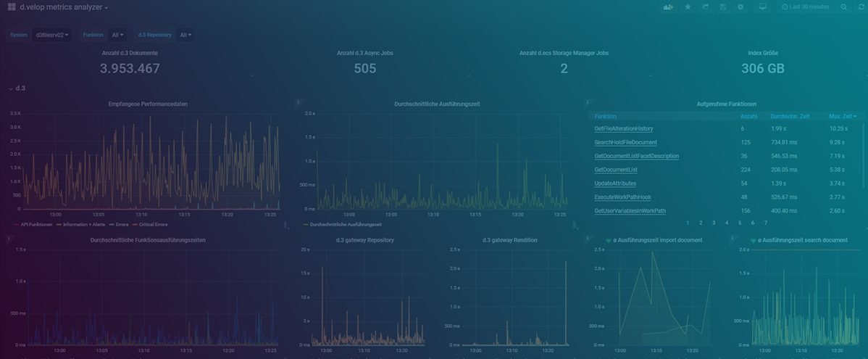
Task: Click info corner of import document panel
Action: (x=588, y=238)
